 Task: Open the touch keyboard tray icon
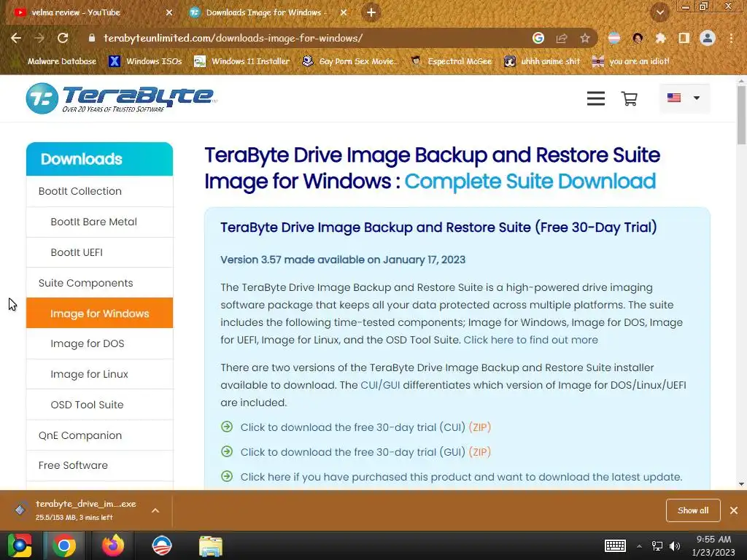(x=615, y=545)
